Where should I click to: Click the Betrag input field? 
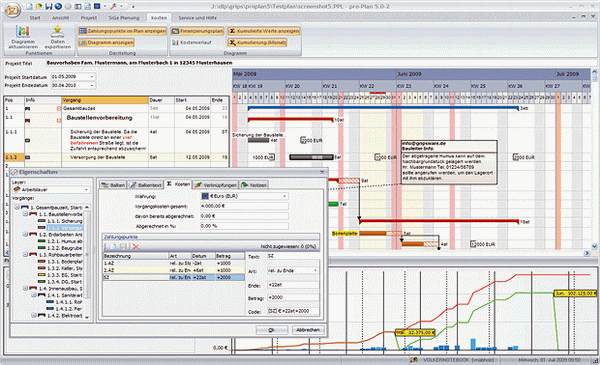tap(293, 297)
